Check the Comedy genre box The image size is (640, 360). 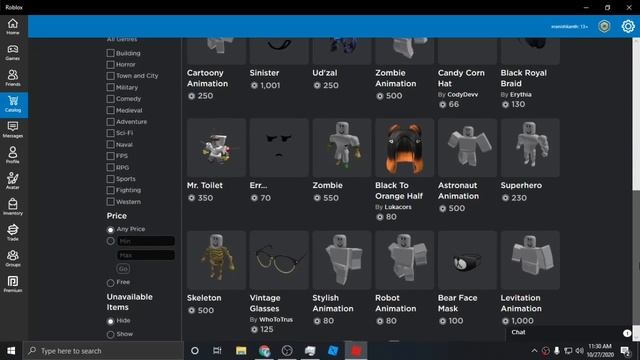coord(110,99)
